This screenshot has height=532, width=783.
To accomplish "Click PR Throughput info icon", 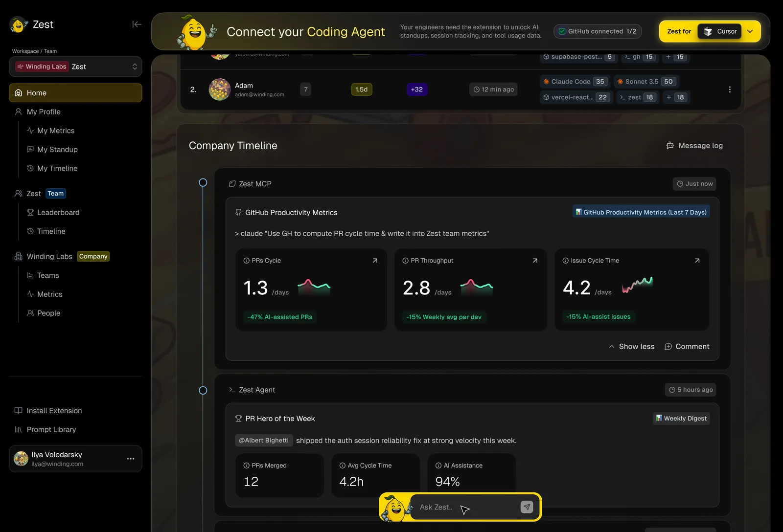I will point(405,261).
